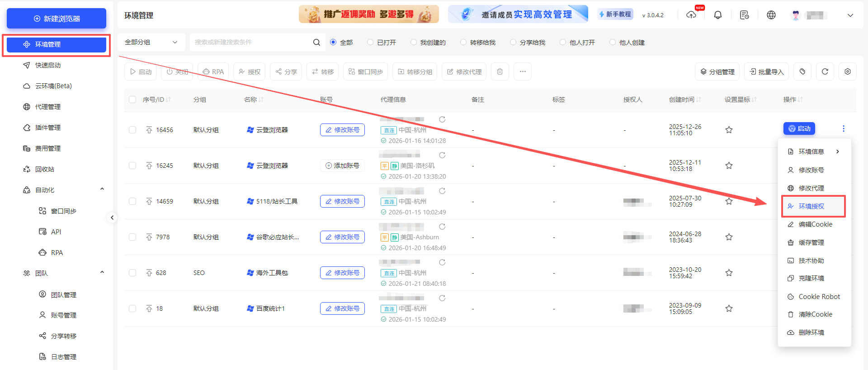This screenshot has height=370, width=868.
Task: Focus the search conditions input field
Action: (x=251, y=42)
